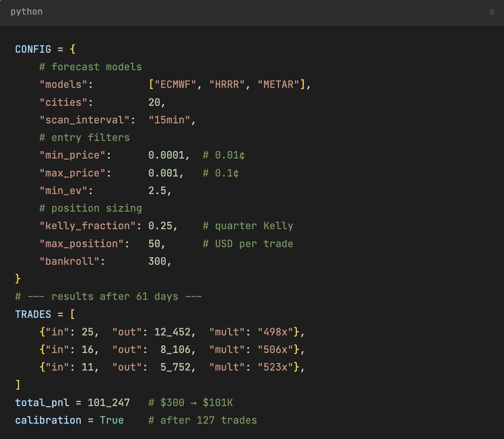Select the value 0.0001

click(166, 155)
